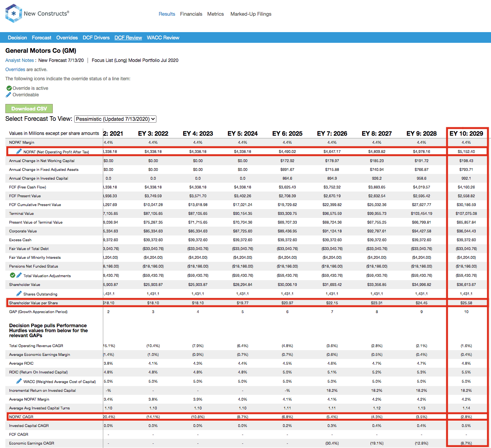
Task: Click pencil icon beside WACC row
Action: 19,381
